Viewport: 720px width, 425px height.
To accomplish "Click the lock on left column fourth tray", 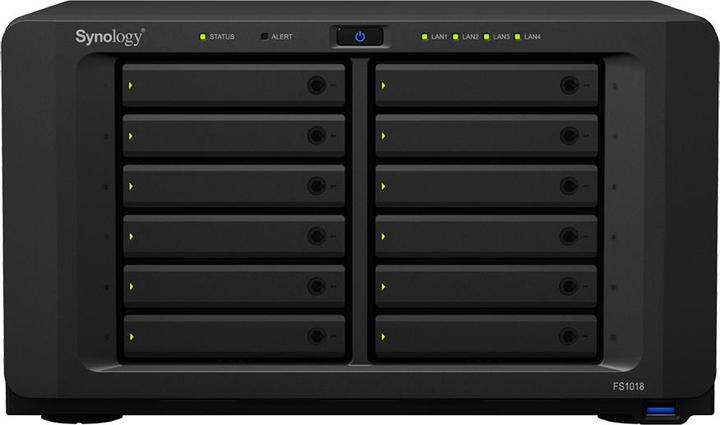I will click(316, 236).
